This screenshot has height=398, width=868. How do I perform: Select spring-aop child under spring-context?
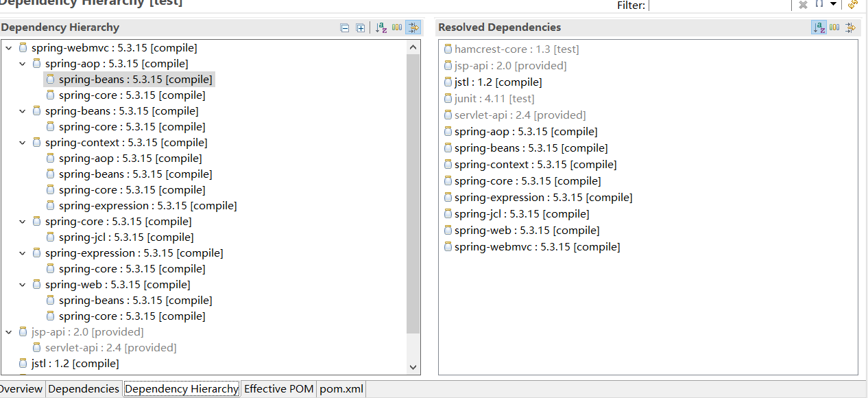(130, 159)
